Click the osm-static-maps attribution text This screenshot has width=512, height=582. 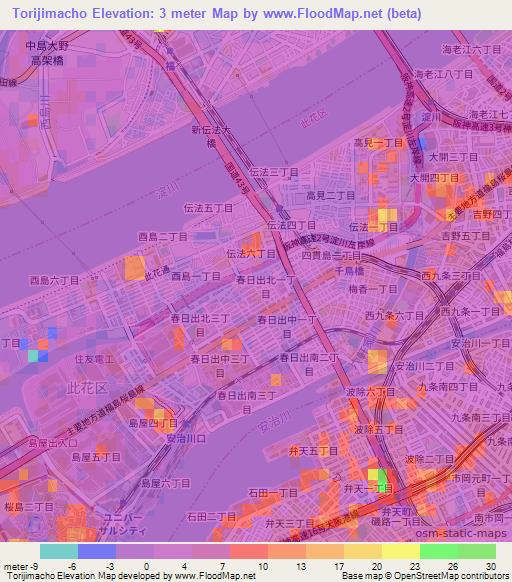click(x=461, y=533)
